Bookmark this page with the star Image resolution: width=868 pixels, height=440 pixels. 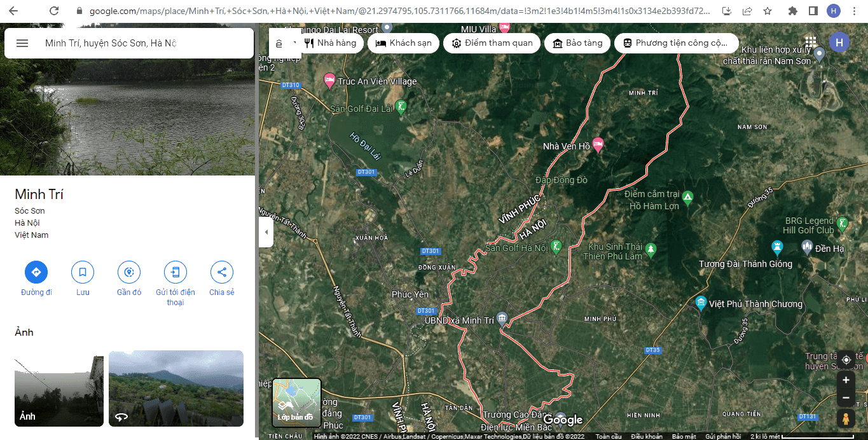tap(768, 11)
